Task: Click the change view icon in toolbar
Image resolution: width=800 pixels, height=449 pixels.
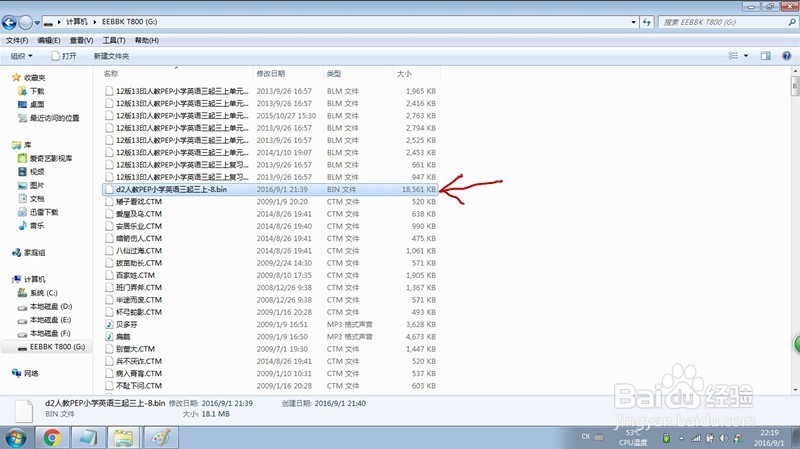Action: coord(733,56)
